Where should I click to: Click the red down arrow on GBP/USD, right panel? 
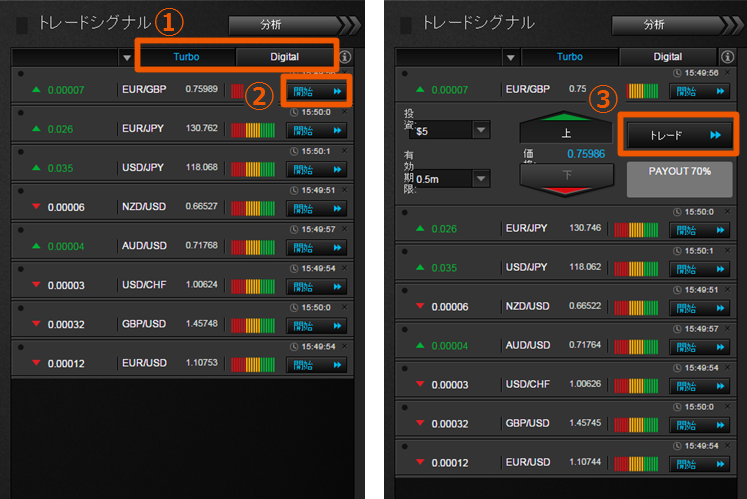point(420,423)
